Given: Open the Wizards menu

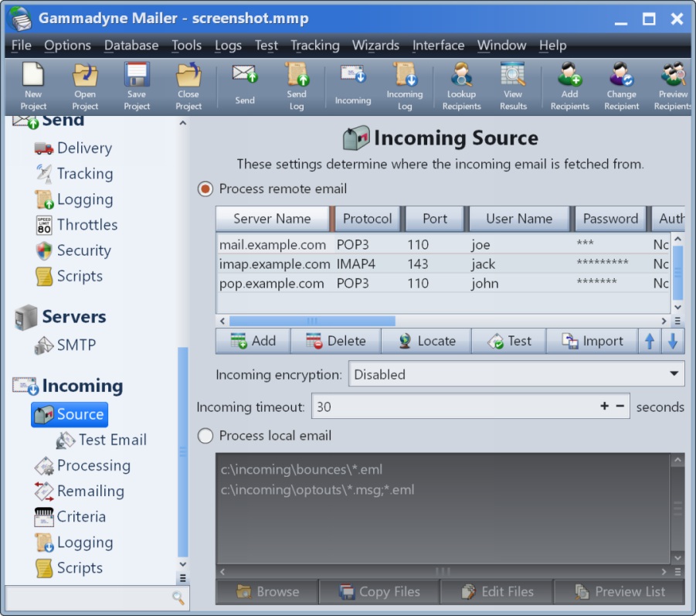Looking at the screenshot, I should click(375, 46).
